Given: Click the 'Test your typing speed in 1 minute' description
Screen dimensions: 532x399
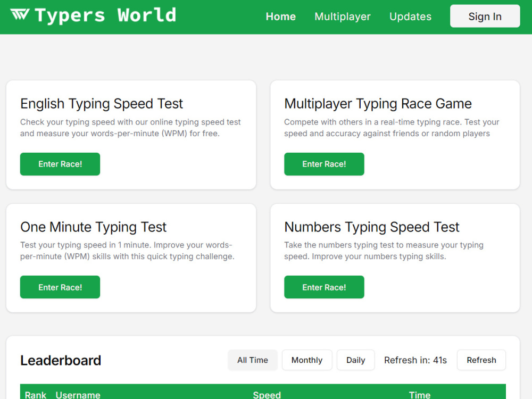Looking at the screenshot, I should coord(127,251).
